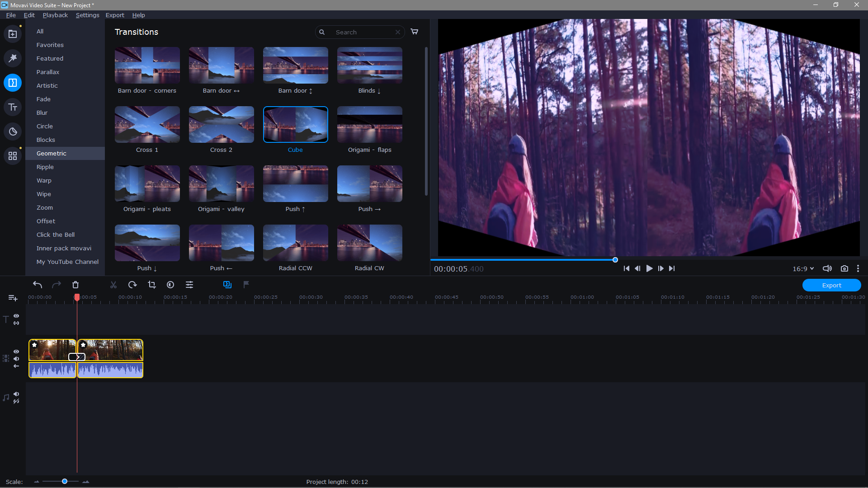Rotate the selected clip

click(132, 285)
